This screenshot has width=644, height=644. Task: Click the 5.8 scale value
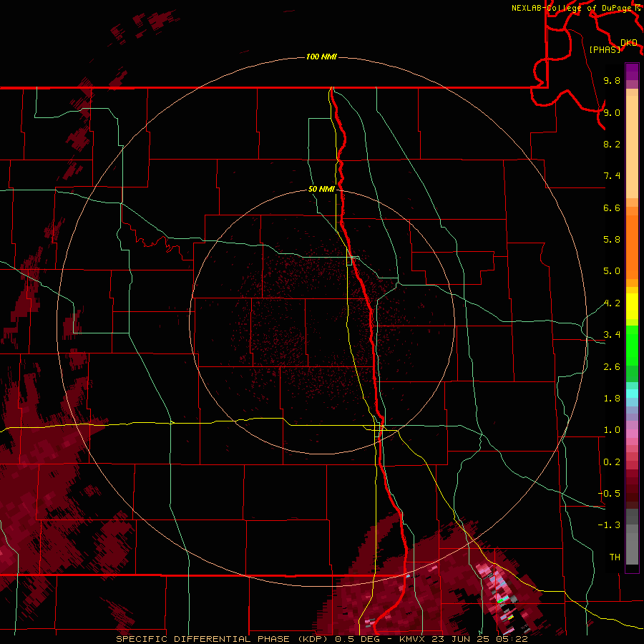[612, 240]
